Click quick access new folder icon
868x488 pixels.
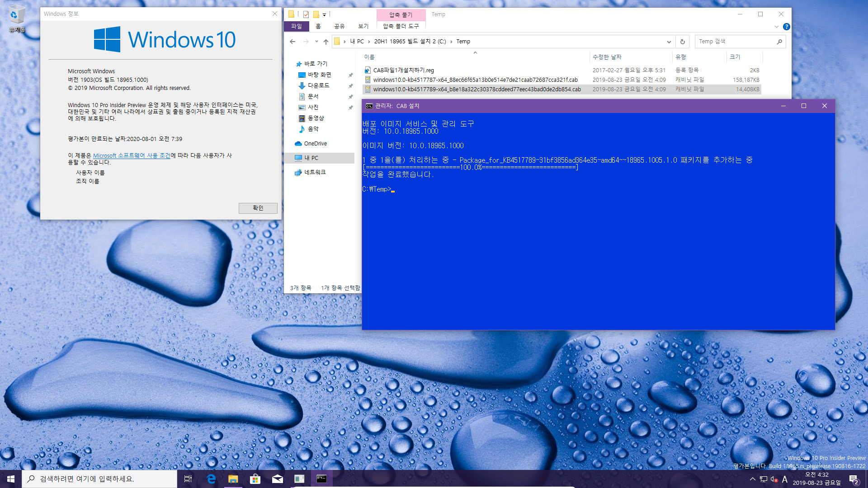pos(316,14)
